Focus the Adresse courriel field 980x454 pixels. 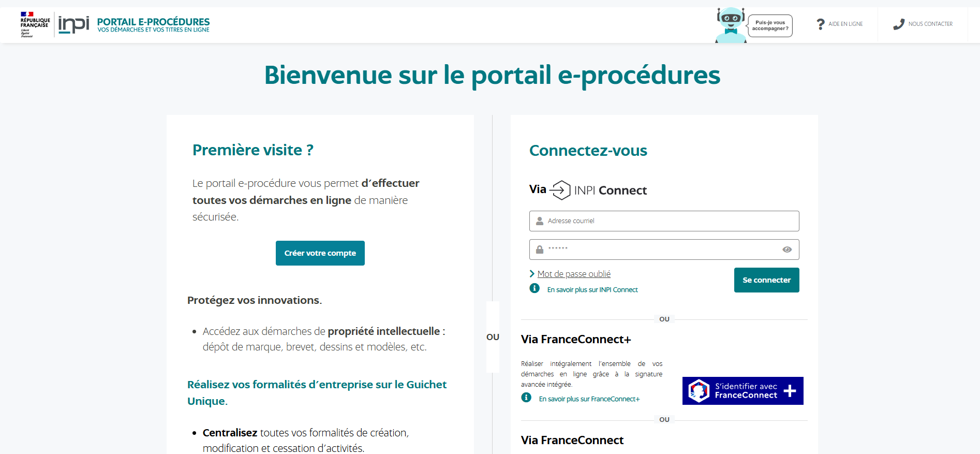click(x=664, y=221)
